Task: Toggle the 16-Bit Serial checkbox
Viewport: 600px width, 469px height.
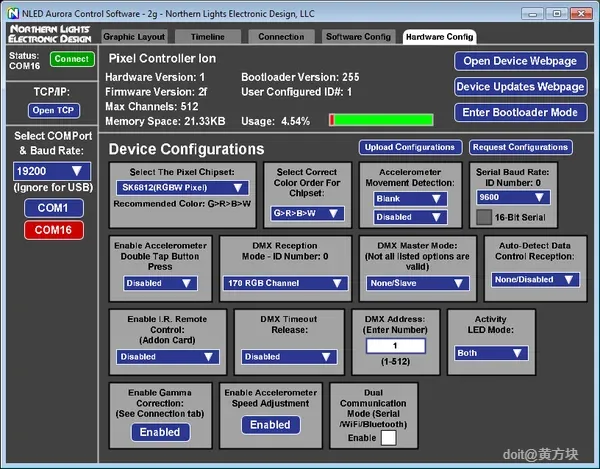Action: click(483, 217)
